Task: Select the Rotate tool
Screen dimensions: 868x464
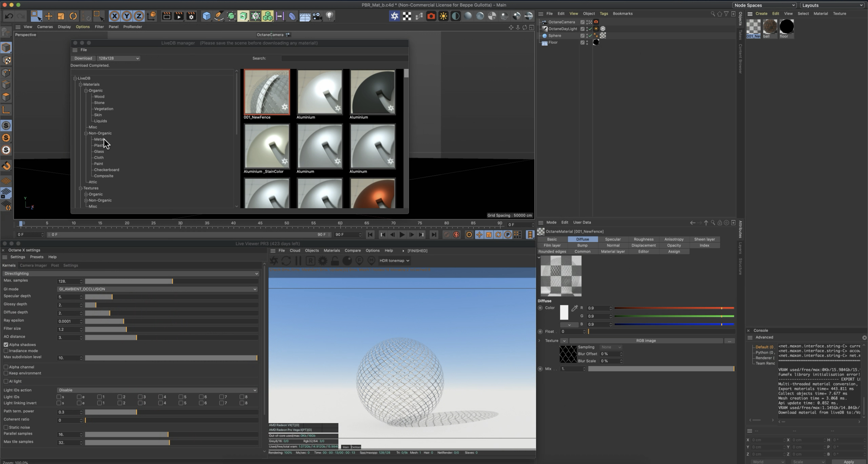Action: [x=73, y=16]
